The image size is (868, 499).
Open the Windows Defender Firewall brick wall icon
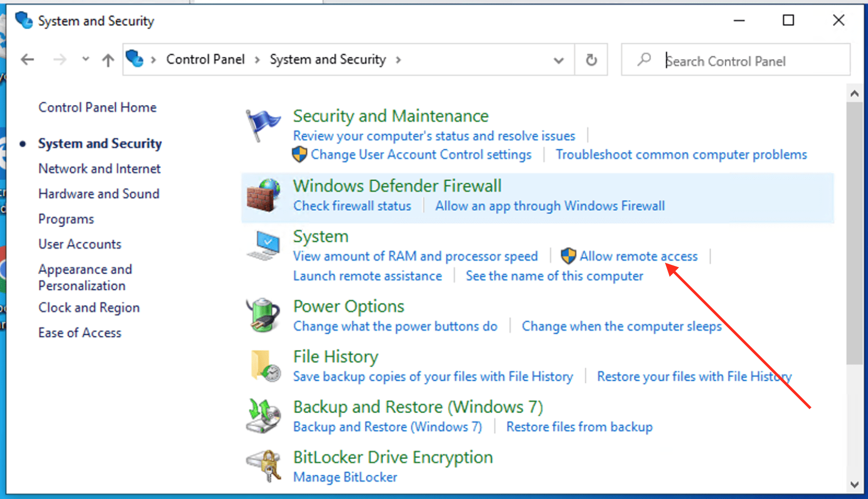(x=263, y=195)
